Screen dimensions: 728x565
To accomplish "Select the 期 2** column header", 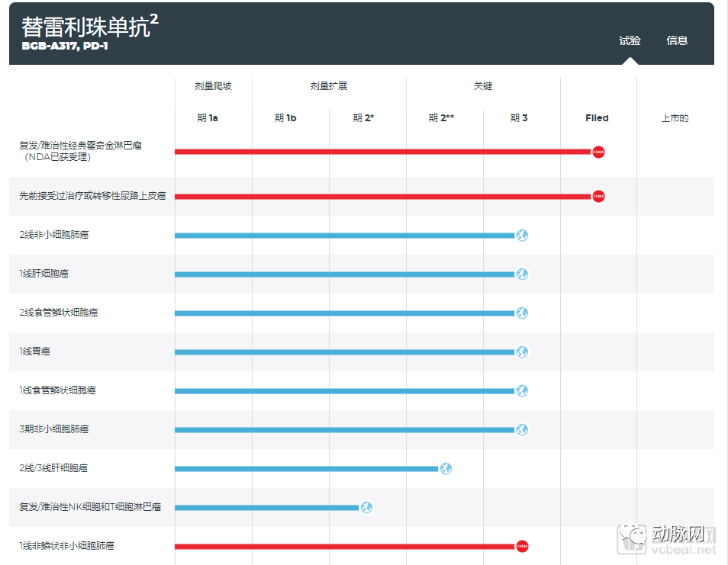I will click(x=441, y=118).
